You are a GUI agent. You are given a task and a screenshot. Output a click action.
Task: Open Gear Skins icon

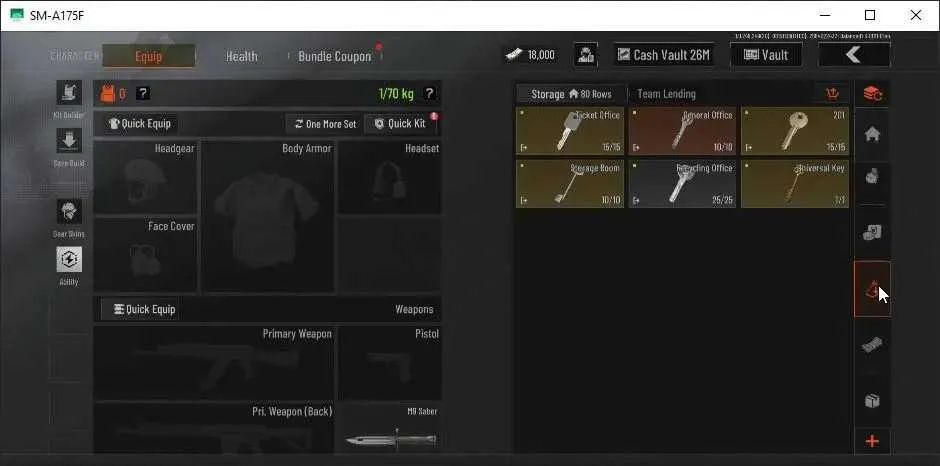pos(69,212)
